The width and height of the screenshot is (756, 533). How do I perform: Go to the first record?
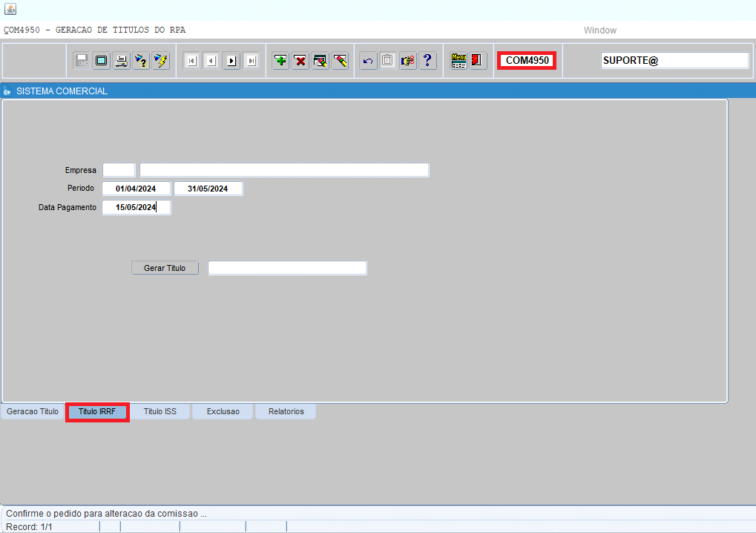tap(191, 61)
